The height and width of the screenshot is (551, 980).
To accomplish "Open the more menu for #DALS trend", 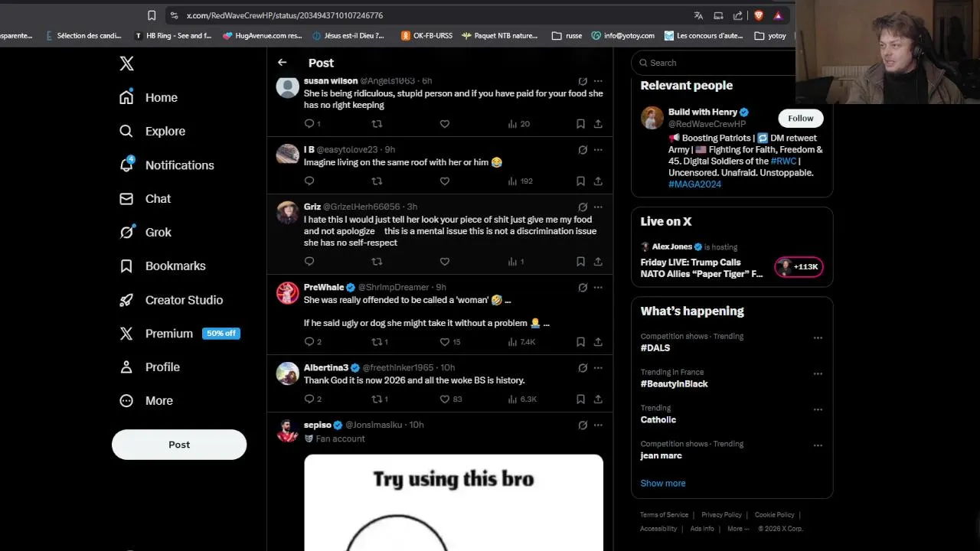I will tap(818, 337).
